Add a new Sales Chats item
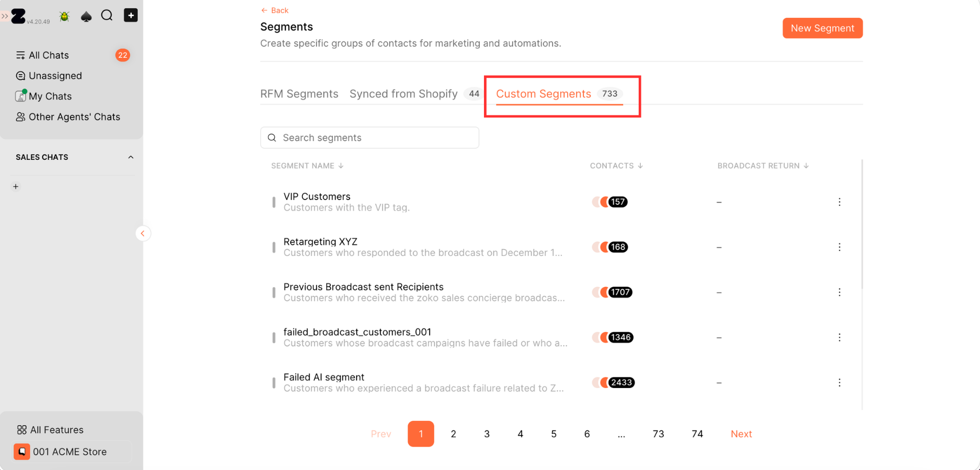 point(16,186)
